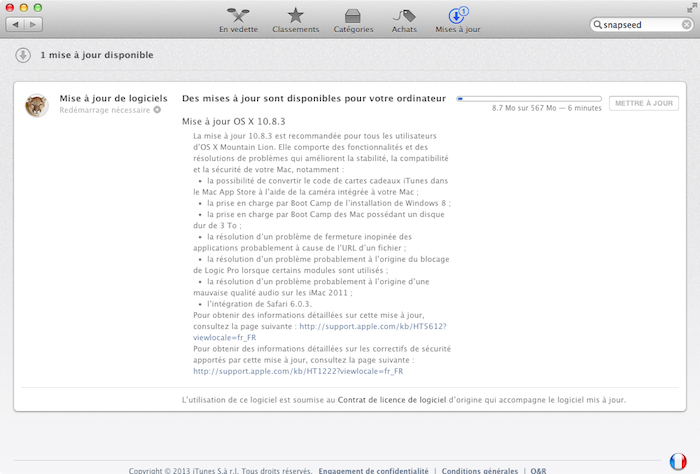Open the security support link HT1222
The image size is (700, 474).
[298, 371]
